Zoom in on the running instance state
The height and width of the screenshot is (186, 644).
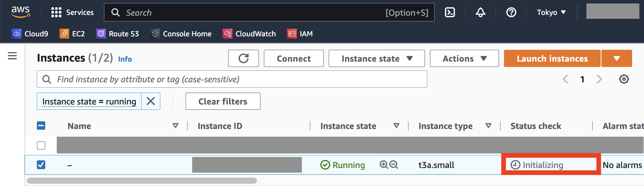pos(384,165)
